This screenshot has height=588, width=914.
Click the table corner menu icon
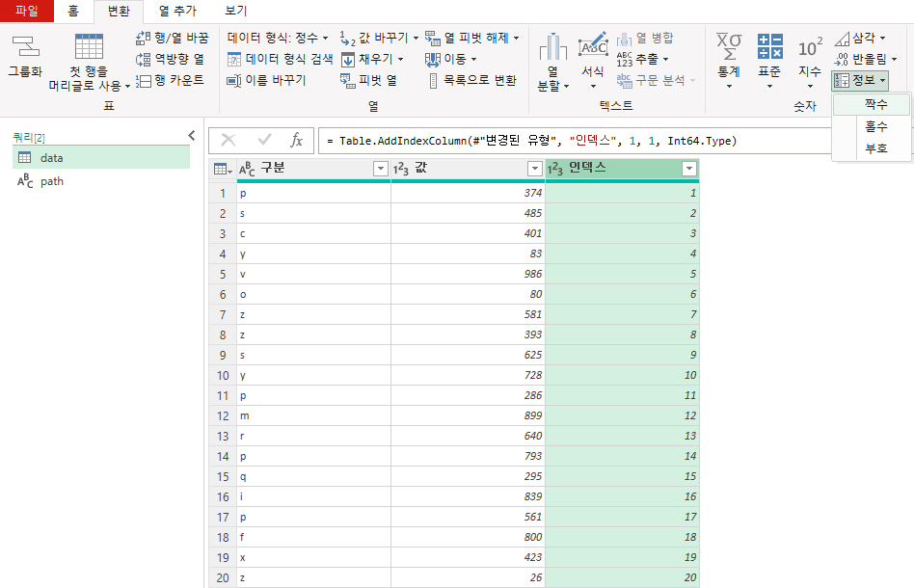pyautogui.click(x=223, y=169)
